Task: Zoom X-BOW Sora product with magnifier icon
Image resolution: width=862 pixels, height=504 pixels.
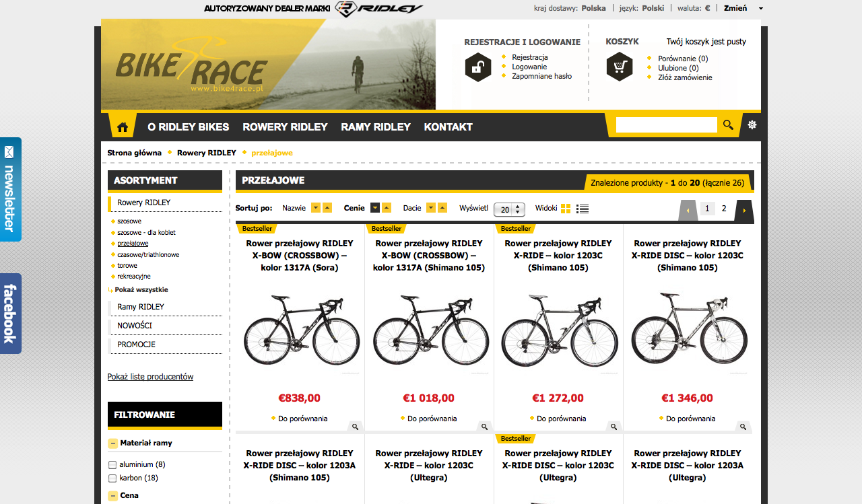Action: point(354,427)
